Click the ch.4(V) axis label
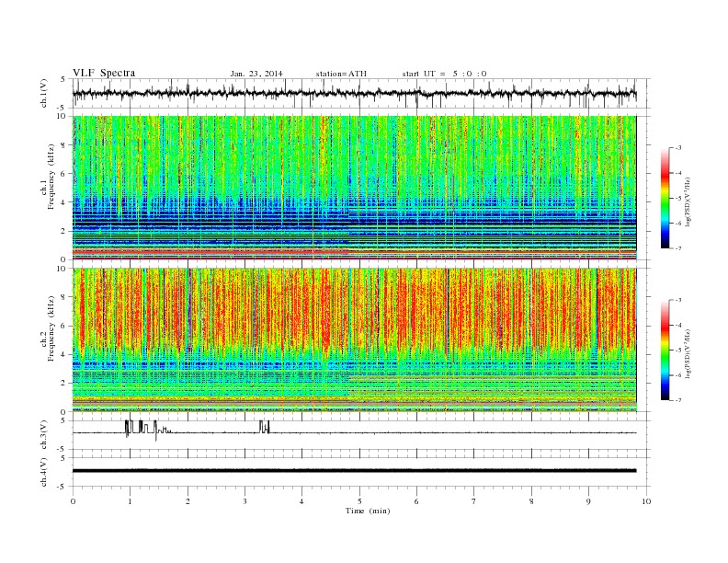 click(x=44, y=472)
